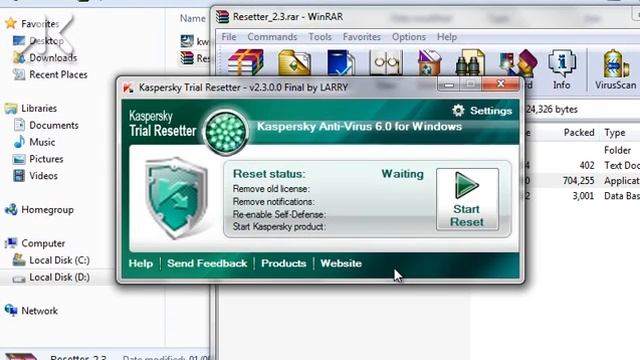Click WinRAR Add archive icon
The height and width of the screenshot is (360, 640).
[246, 62]
